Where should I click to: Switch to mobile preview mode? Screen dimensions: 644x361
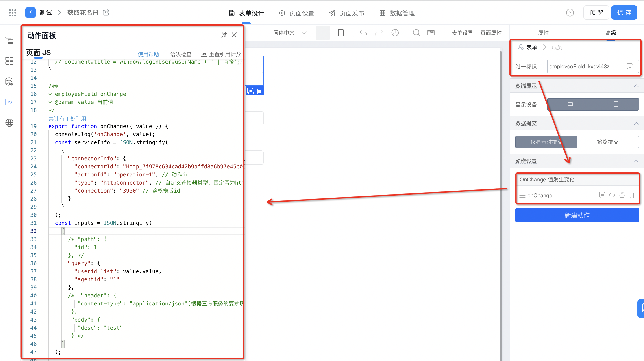click(x=341, y=33)
